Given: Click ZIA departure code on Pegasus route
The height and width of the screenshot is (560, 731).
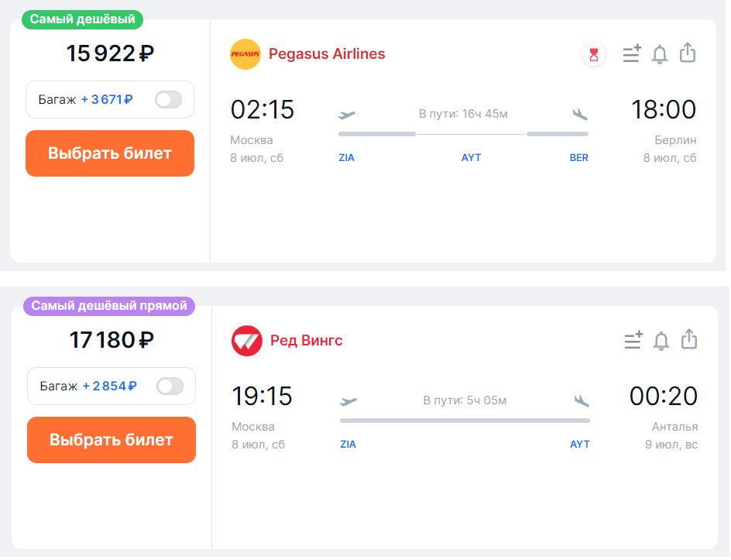Looking at the screenshot, I should 346,157.
